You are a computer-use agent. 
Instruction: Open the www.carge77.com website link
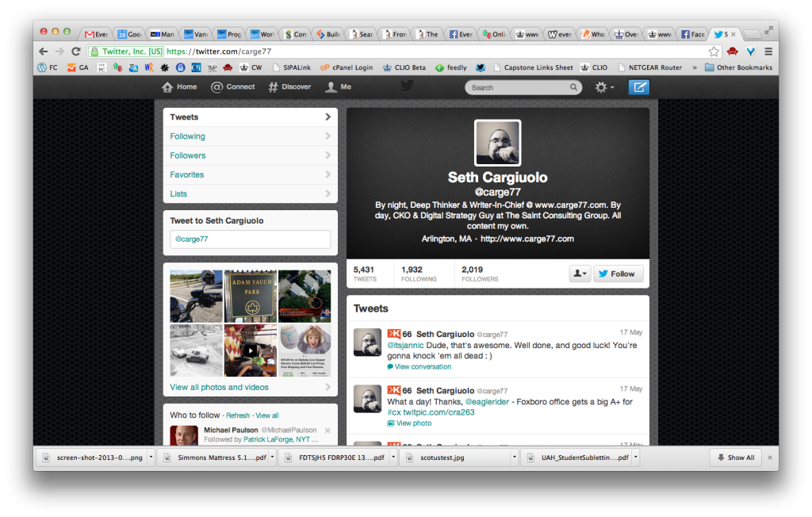[x=527, y=239]
